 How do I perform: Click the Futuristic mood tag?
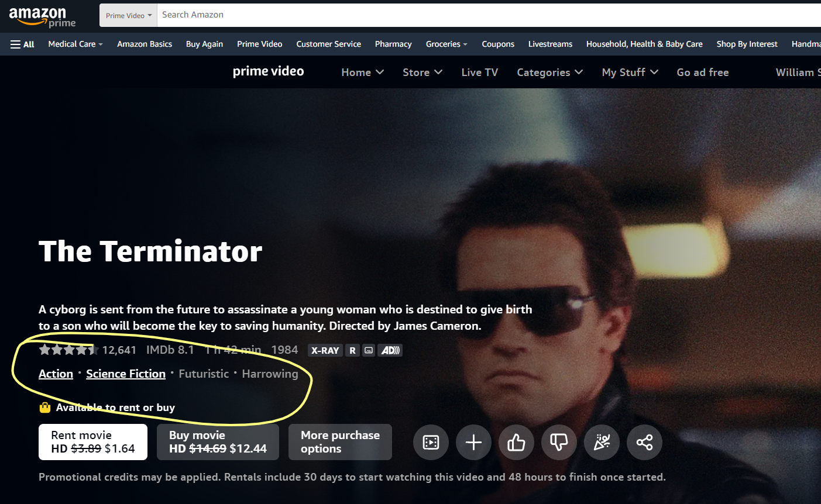tap(204, 374)
